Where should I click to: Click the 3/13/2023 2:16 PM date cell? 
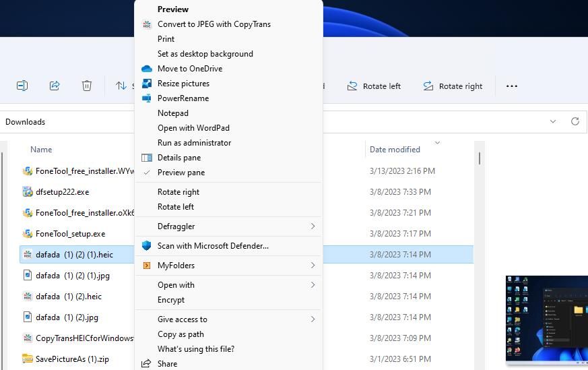coord(402,171)
